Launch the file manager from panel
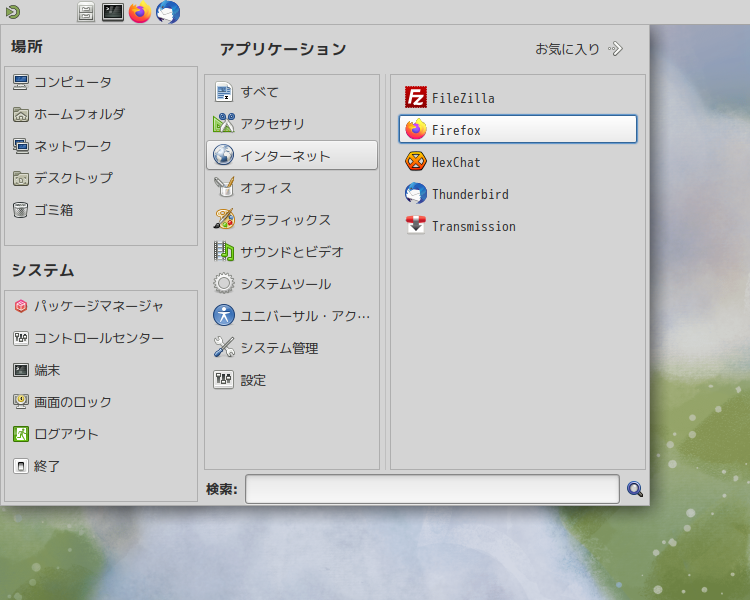 pyautogui.click(x=86, y=12)
